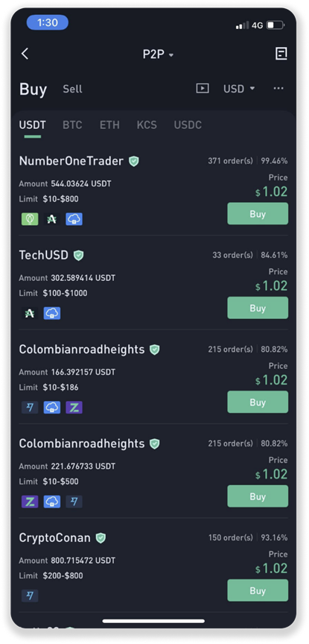Tap CryptoConan's verified shield badge
309x644 pixels.
101,538
